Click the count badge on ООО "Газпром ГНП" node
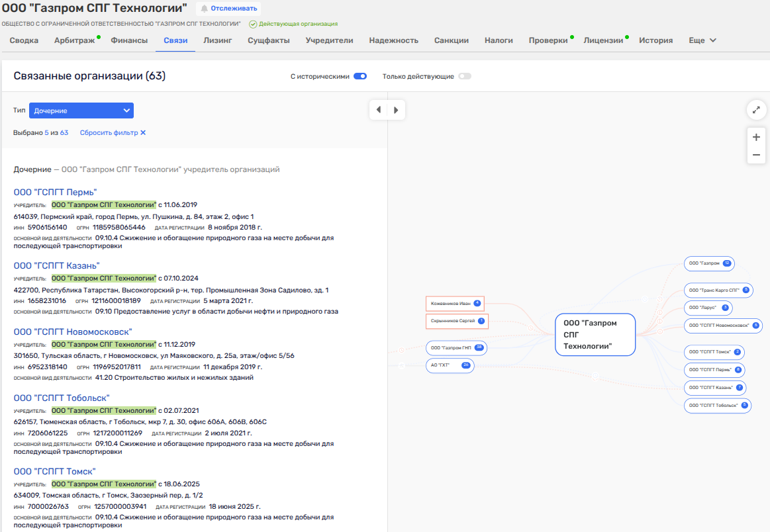The width and height of the screenshot is (770, 532). point(479,347)
